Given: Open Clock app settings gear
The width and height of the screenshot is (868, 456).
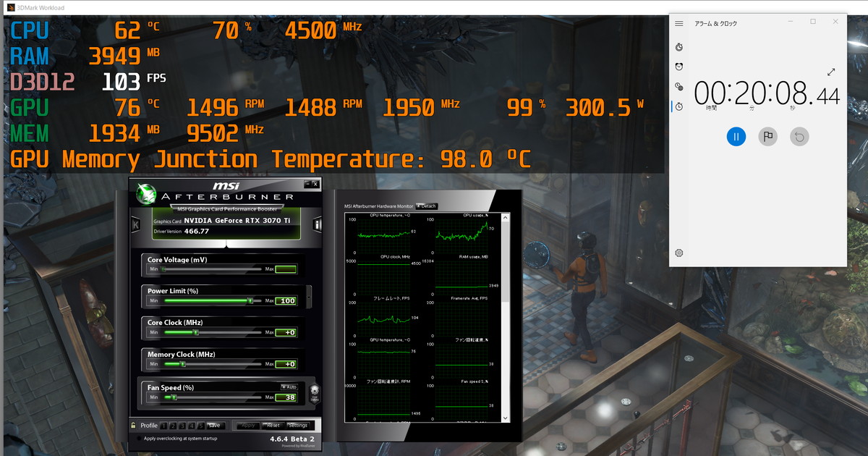Looking at the screenshot, I should [679, 253].
